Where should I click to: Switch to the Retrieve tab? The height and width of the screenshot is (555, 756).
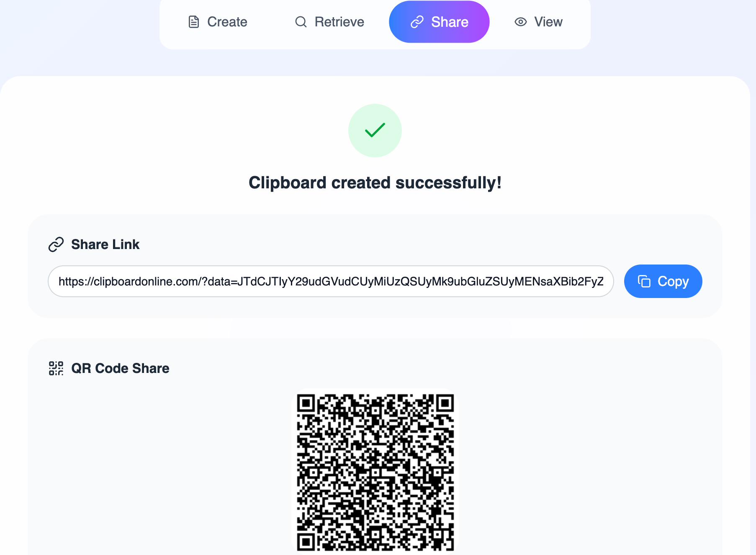click(329, 22)
